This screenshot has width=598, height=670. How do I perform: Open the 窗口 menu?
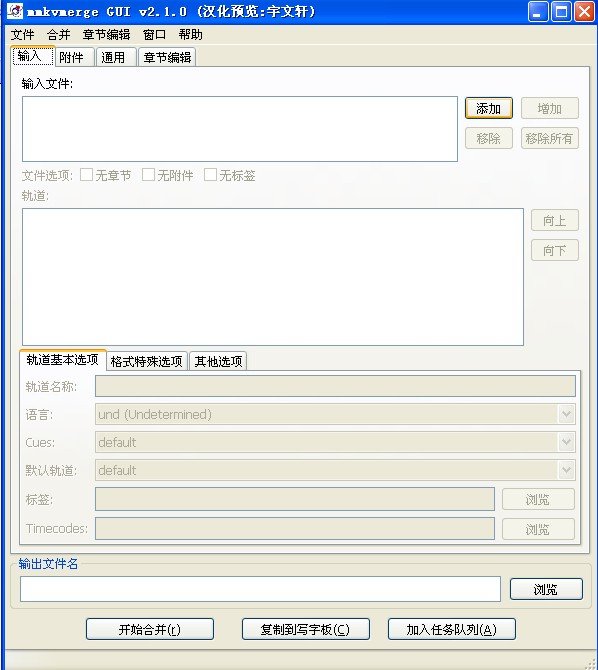(x=154, y=35)
